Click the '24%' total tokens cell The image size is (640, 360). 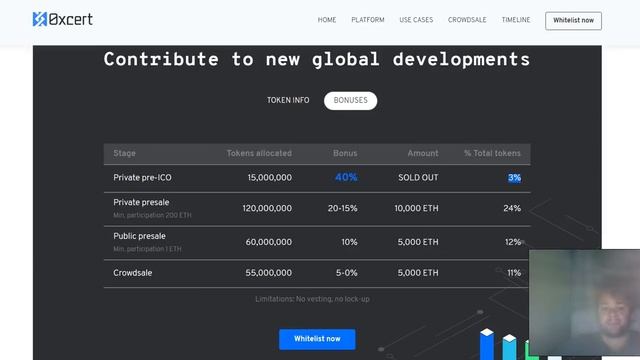(x=512, y=209)
